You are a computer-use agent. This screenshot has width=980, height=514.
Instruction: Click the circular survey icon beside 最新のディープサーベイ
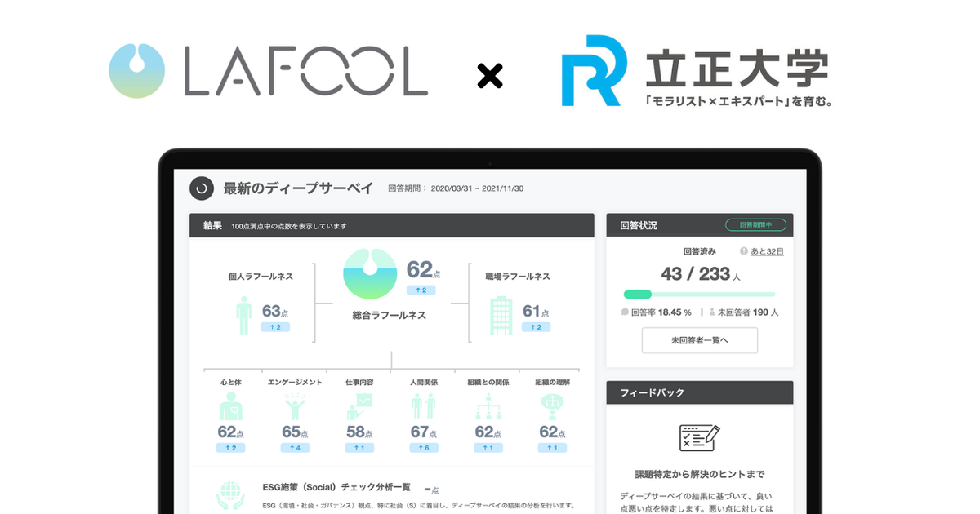(202, 188)
